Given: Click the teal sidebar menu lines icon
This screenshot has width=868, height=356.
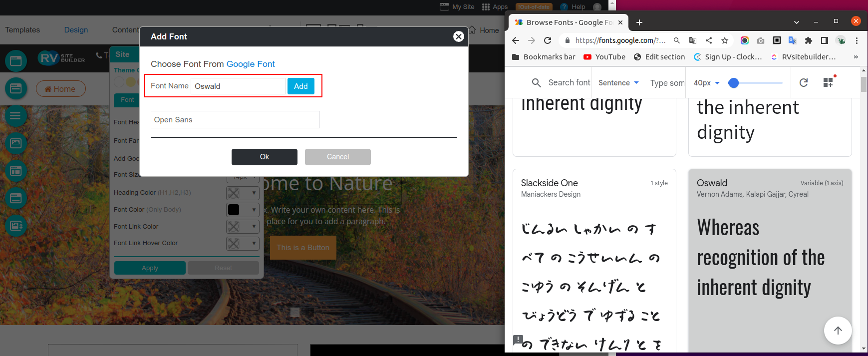Looking at the screenshot, I should tap(16, 116).
